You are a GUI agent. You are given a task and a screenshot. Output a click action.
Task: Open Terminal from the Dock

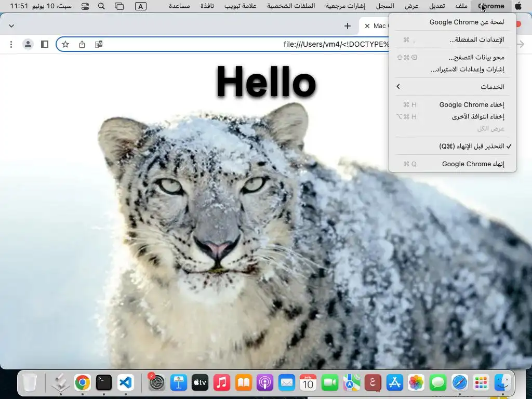tap(104, 383)
